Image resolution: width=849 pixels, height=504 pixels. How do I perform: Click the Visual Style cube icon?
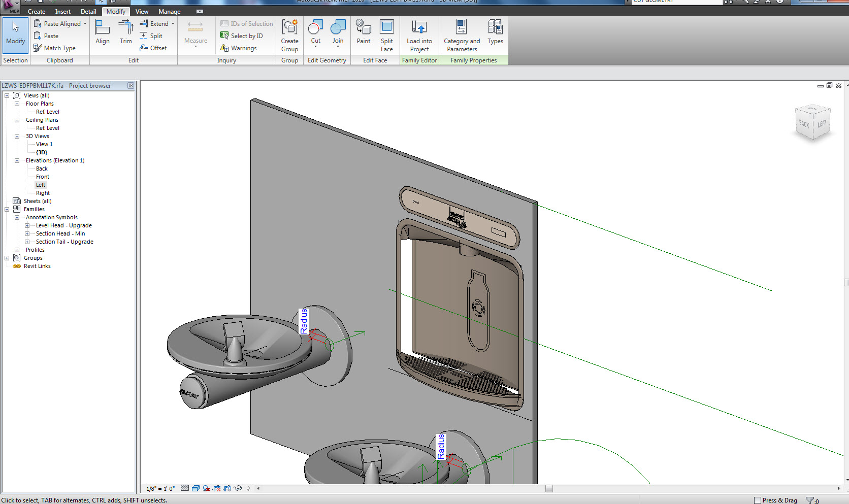pos(195,488)
